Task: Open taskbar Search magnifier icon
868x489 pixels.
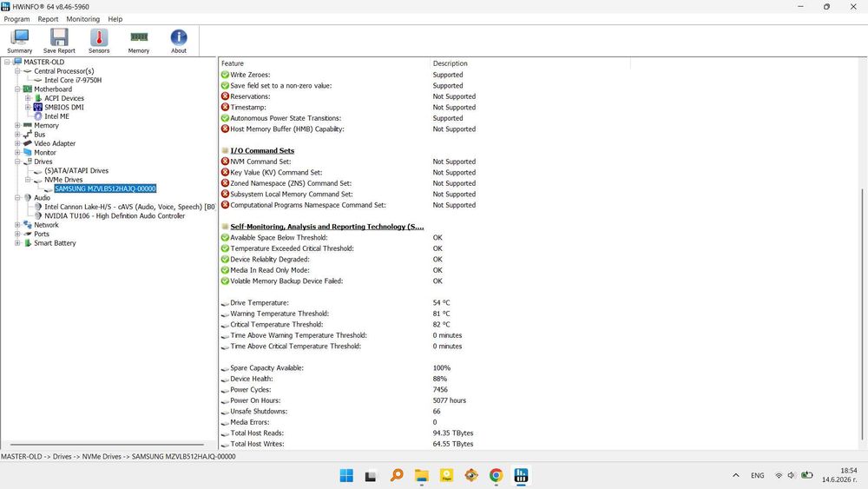Action: coord(397,475)
